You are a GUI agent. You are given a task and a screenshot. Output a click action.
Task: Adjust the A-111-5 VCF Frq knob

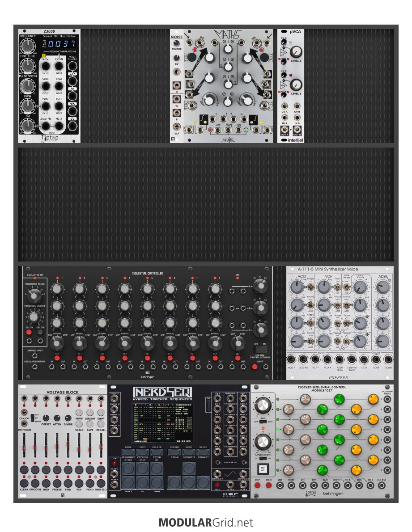324,288
